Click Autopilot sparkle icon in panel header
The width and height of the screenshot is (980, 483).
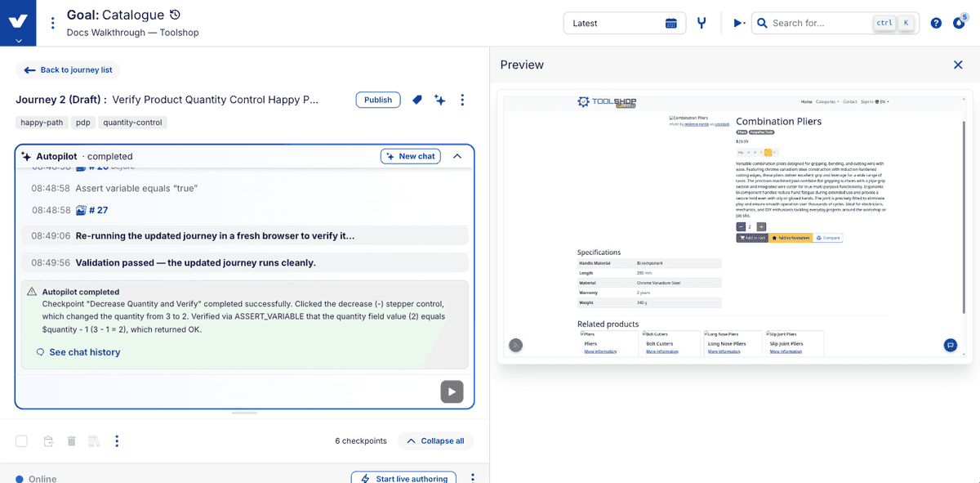pos(26,156)
